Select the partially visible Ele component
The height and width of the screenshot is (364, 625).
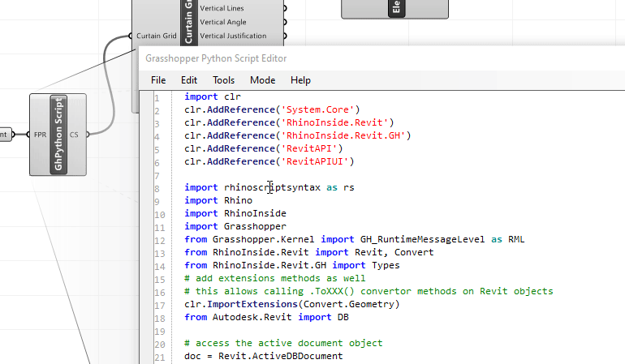click(x=394, y=9)
